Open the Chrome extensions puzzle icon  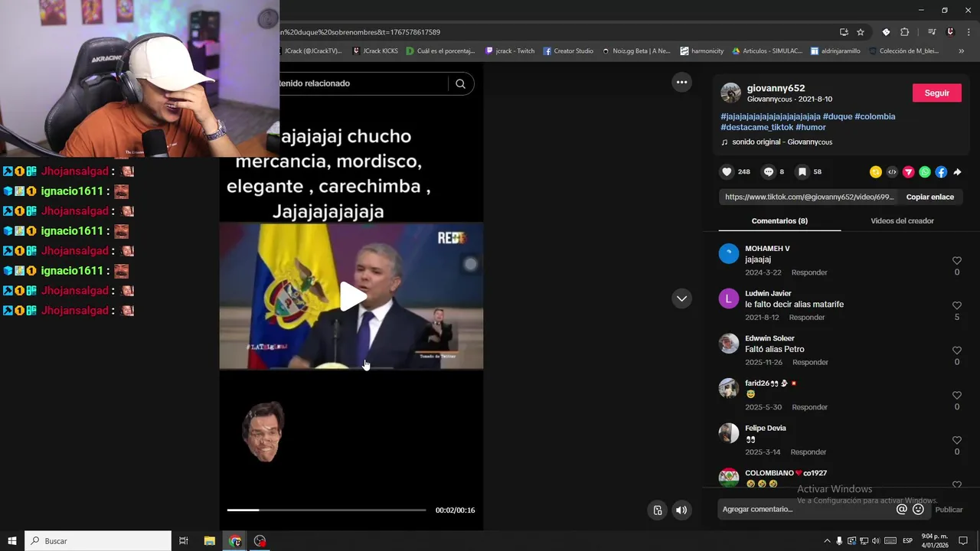tap(904, 32)
